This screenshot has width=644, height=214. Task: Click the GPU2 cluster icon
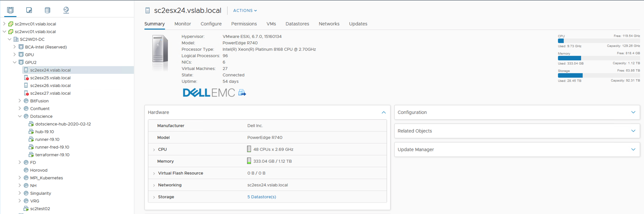click(x=21, y=63)
